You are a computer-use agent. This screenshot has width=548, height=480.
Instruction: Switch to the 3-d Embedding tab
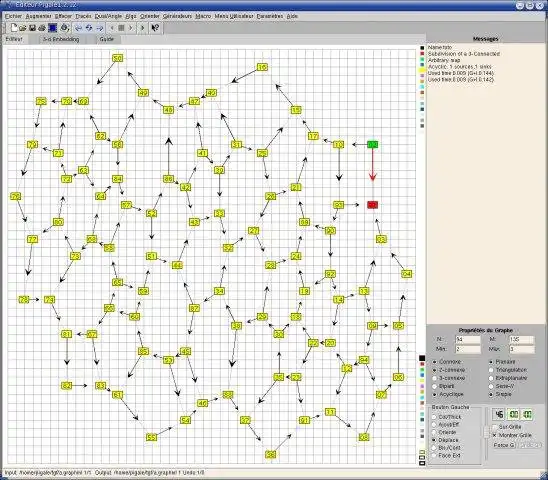[61, 39]
